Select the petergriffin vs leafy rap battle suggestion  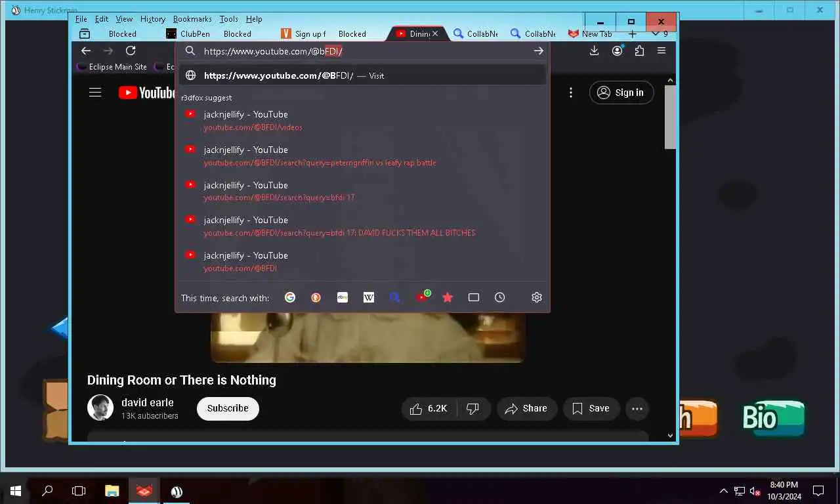(x=362, y=156)
